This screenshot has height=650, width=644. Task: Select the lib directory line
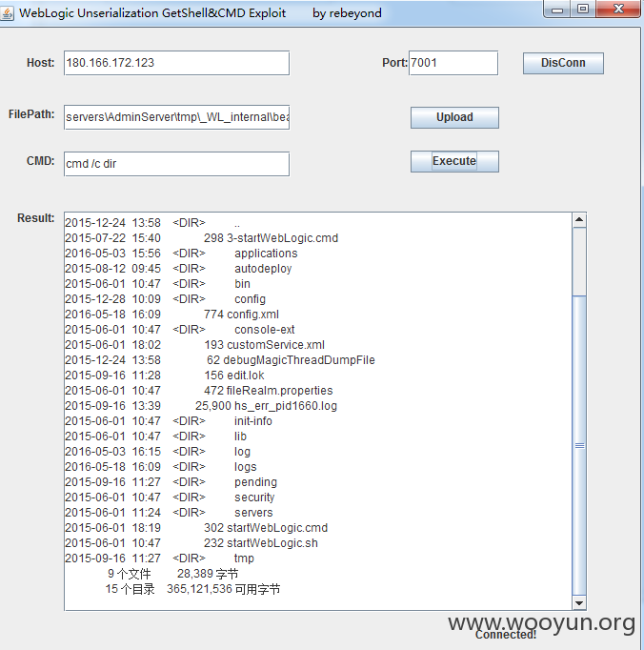click(156, 437)
